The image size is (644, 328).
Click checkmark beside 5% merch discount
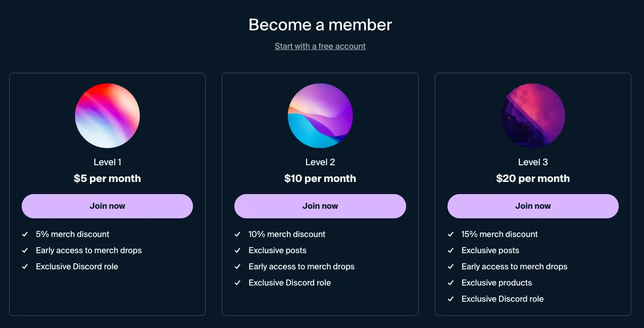coord(25,235)
